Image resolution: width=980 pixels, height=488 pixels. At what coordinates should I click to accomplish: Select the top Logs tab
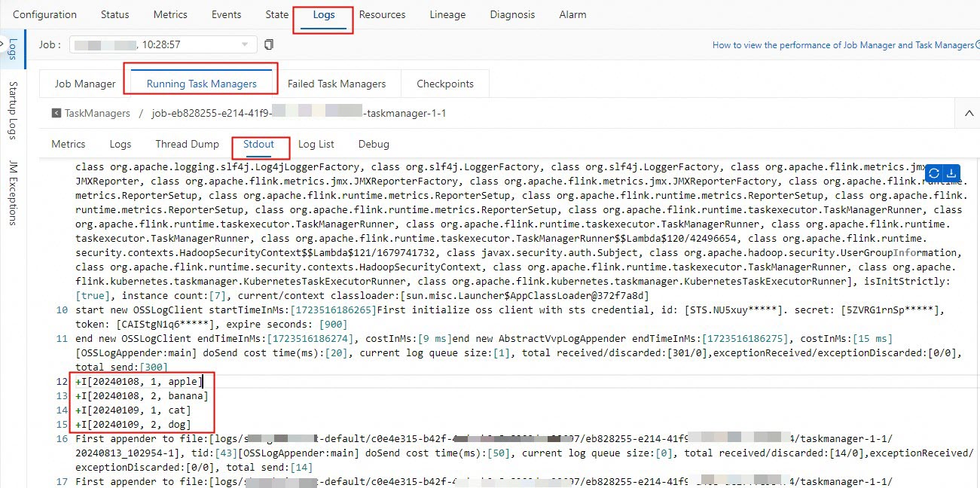[x=323, y=15]
